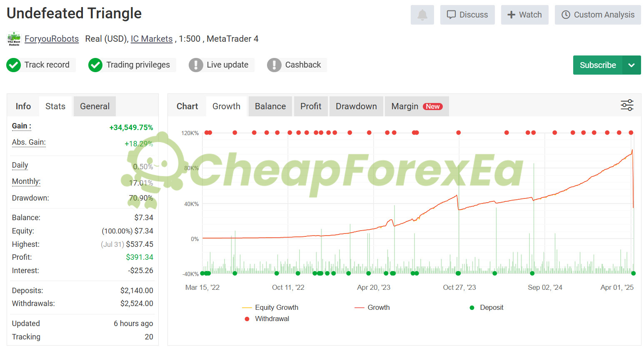The width and height of the screenshot is (644, 349).
Task: Click the Oct 27, '23 axis label
Action: coord(459,287)
